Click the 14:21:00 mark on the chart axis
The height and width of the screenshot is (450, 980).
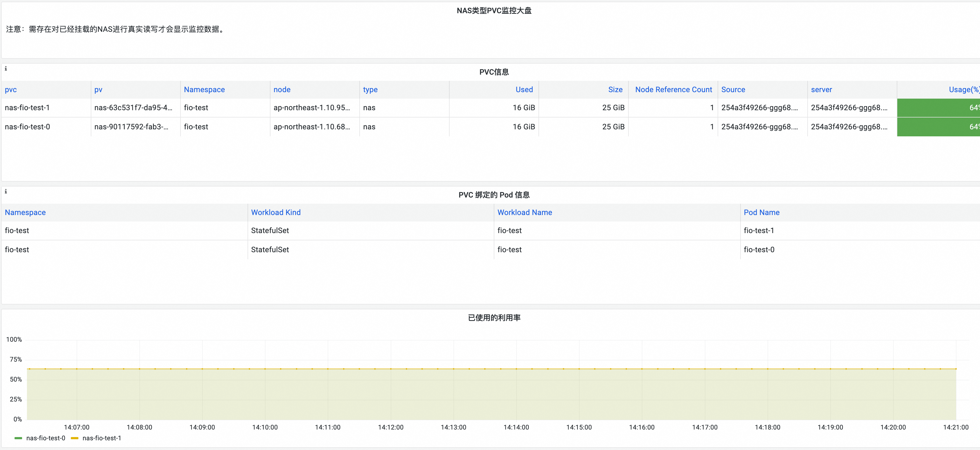(x=956, y=427)
